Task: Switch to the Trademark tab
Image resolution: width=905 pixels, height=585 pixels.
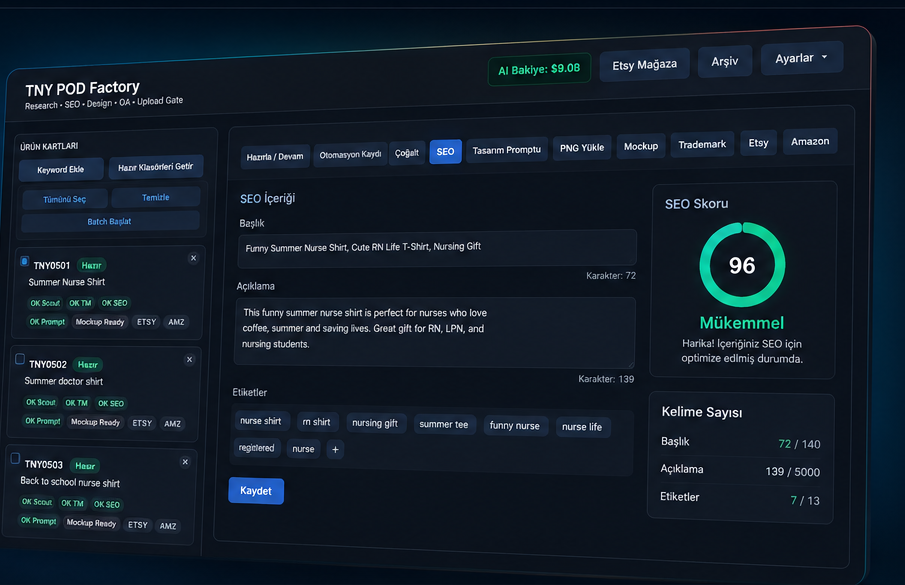Action: coord(702,144)
